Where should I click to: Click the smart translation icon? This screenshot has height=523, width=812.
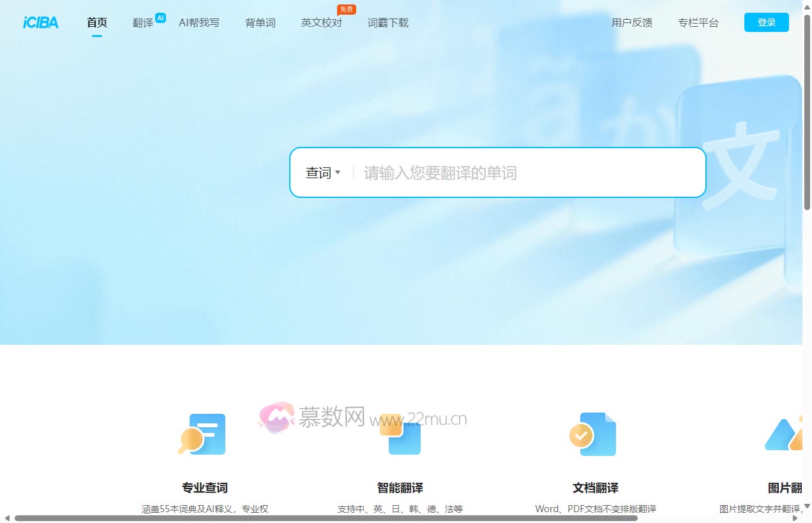tap(400, 434)
